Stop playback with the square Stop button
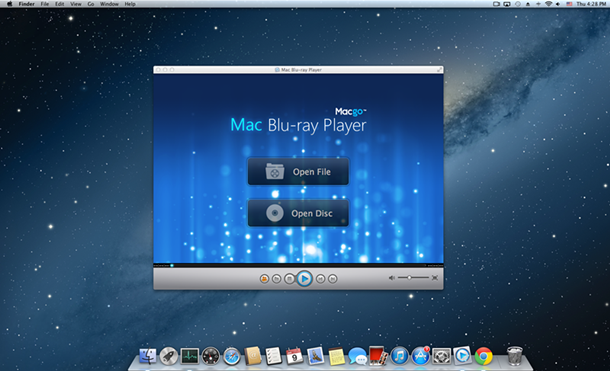Screen dimensions: 610x371 (x=289, y=278)
